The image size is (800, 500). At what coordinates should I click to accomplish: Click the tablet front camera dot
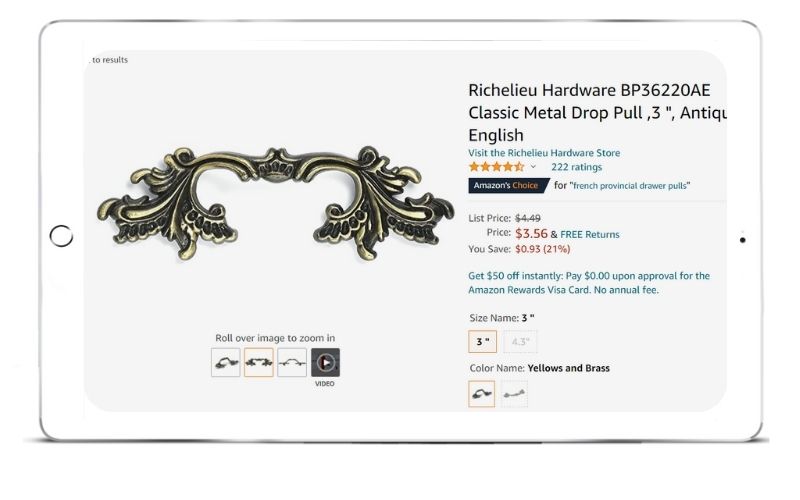[742, 240]
